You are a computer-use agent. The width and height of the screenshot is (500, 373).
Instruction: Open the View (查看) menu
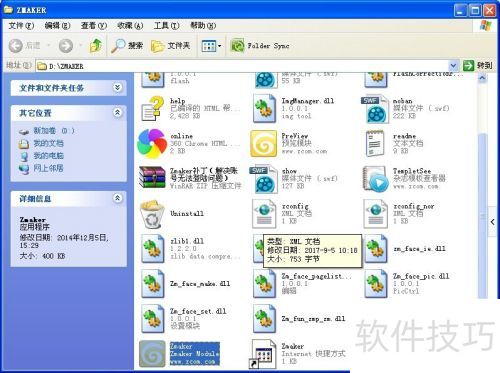tap(94, 25)
